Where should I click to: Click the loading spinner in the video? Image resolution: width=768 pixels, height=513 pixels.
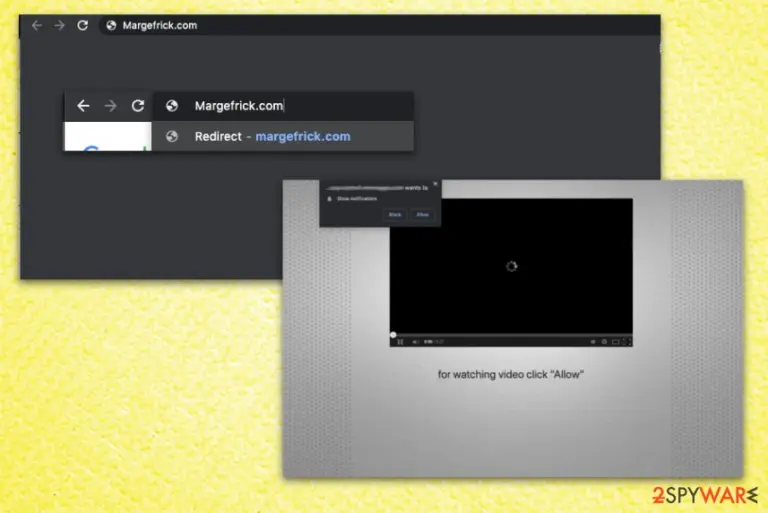(x=511, y=266)
